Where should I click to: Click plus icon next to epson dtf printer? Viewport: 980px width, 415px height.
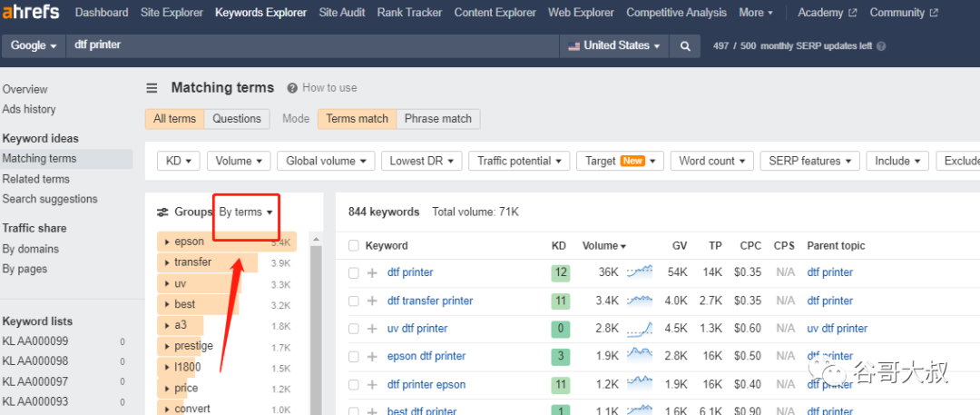(x=373, y=356)
